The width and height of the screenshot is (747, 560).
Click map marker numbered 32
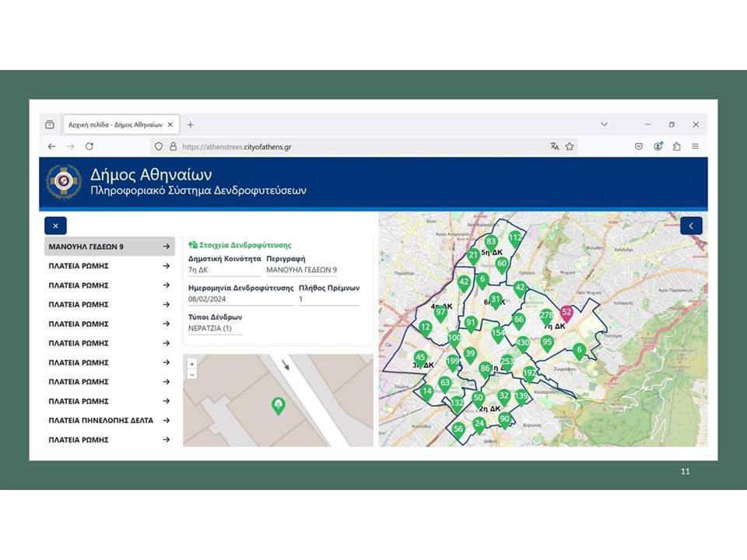tap(503, 397)
